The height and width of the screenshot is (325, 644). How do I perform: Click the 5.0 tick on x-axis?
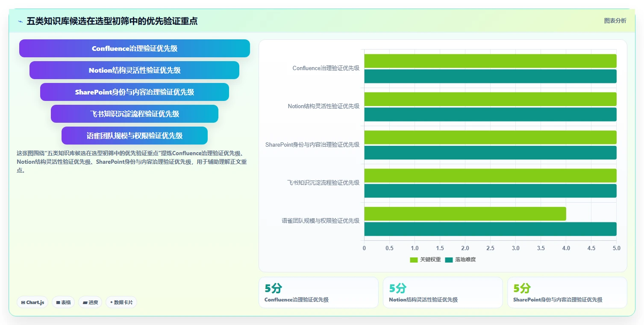pos(616,248)
